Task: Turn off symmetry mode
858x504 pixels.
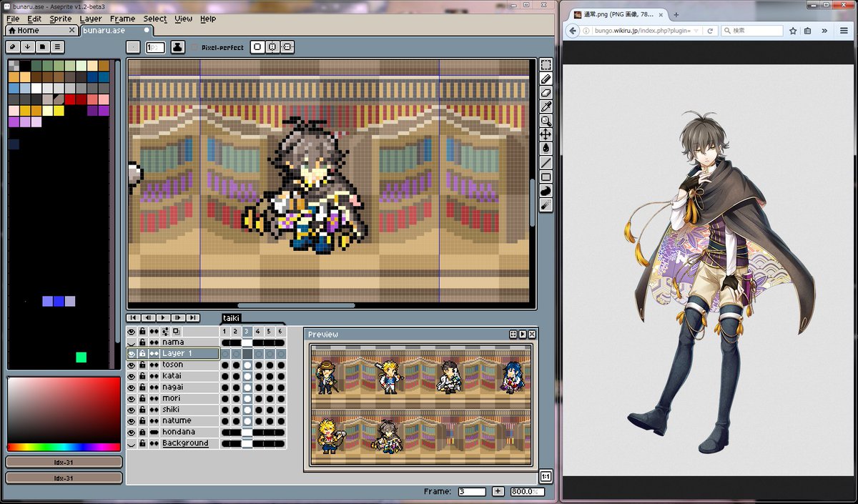Action: (257, 47)
